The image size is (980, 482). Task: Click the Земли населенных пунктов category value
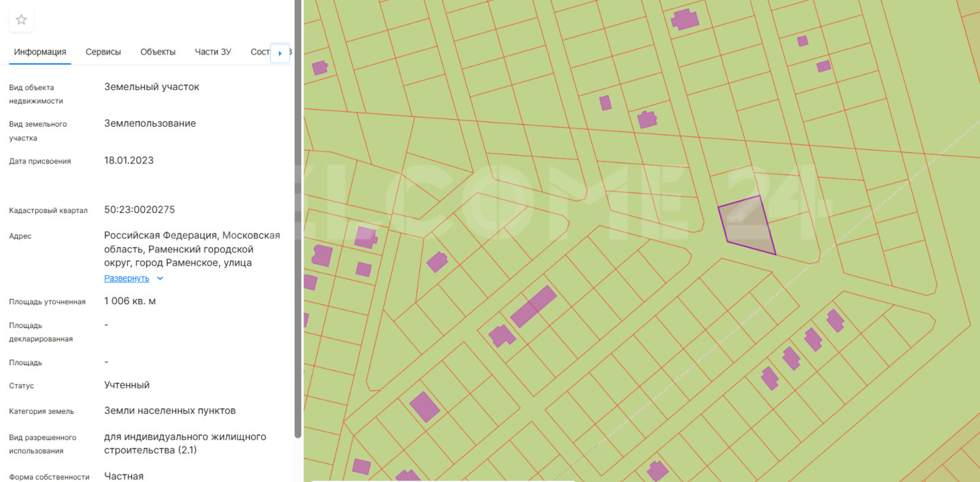coord(170,411)
